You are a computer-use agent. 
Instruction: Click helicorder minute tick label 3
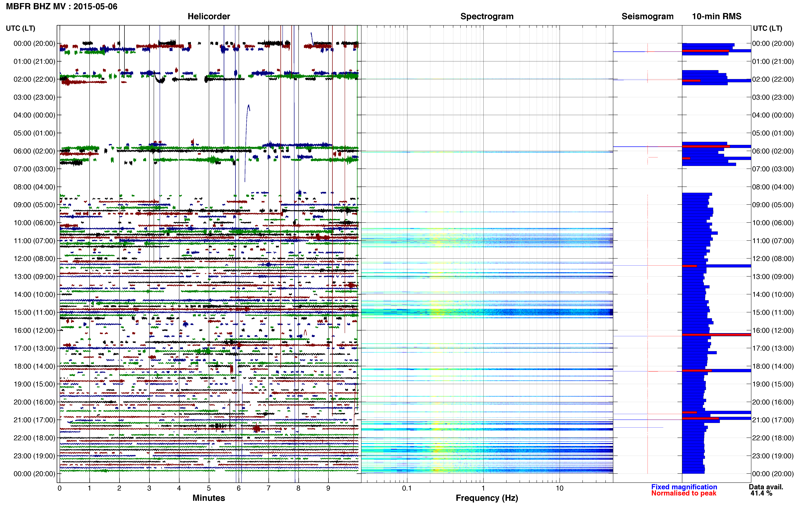click(149, 488)
